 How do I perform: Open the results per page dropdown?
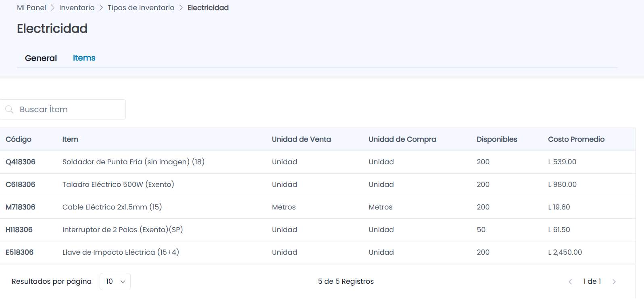click(115, 281)
